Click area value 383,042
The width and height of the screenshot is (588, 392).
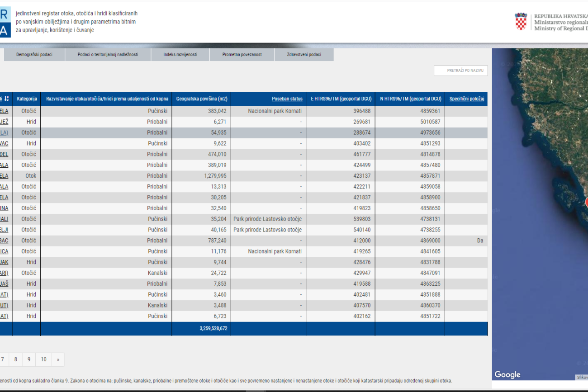click(217, 111)
